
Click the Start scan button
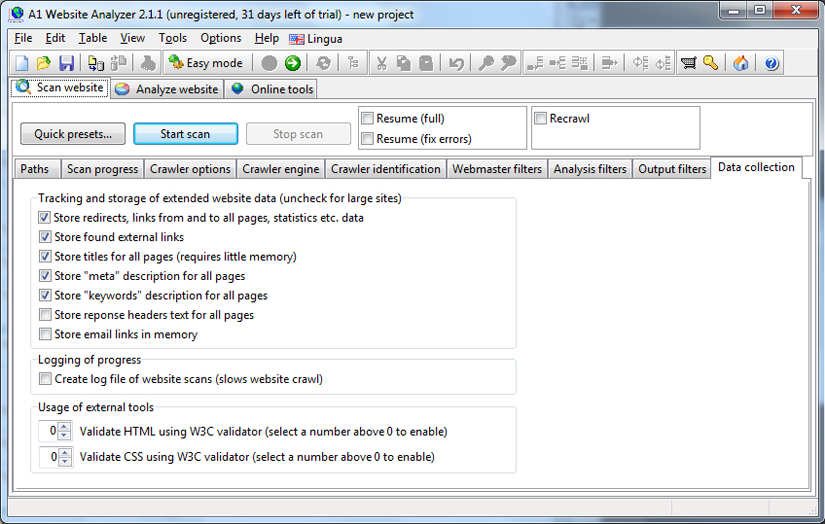tap(185, 134)
